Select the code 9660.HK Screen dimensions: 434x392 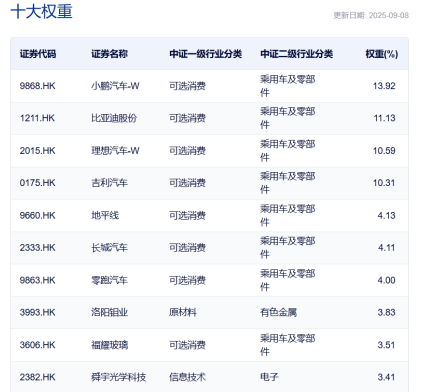pos(38,216)
